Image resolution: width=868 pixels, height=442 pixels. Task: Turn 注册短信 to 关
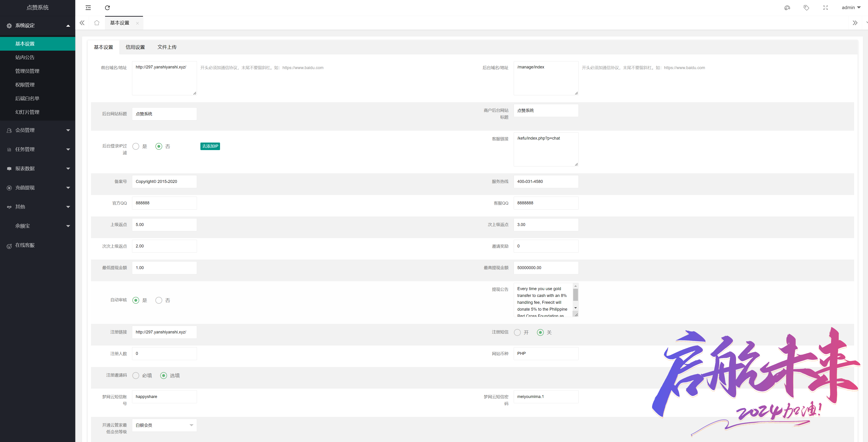click(x=540, y=333)
